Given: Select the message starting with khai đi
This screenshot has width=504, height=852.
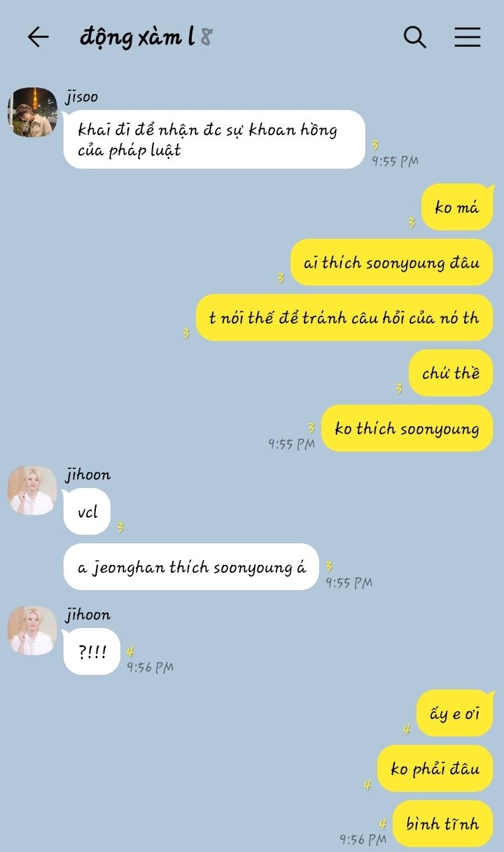Looking at the screenshot, I should pyautogui.click(x=214, y=139).
